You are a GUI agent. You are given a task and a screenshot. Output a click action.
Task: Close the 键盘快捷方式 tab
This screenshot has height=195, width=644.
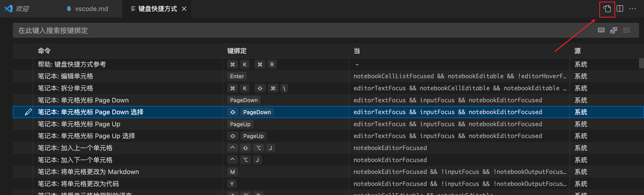pos(184,9)
